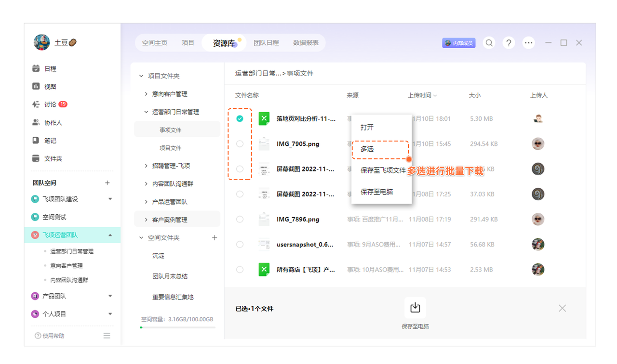Expand 产品团队 dropdown arrow
This screenshot has width=617, height=364.
[110, 296]
